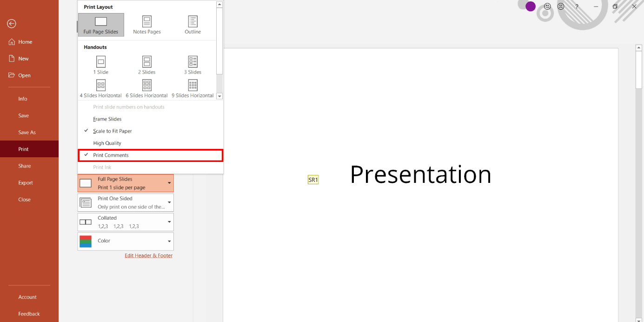Click Save in the backstage sidebar
Screen dimensions: 644x322
pyautogui.click(x=29, y=115)
